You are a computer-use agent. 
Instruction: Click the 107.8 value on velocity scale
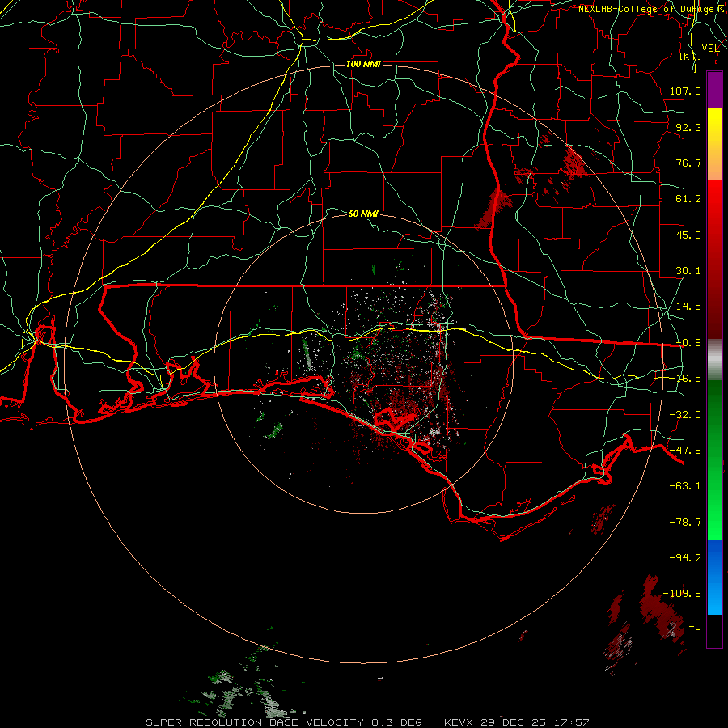tap(685, 91)
